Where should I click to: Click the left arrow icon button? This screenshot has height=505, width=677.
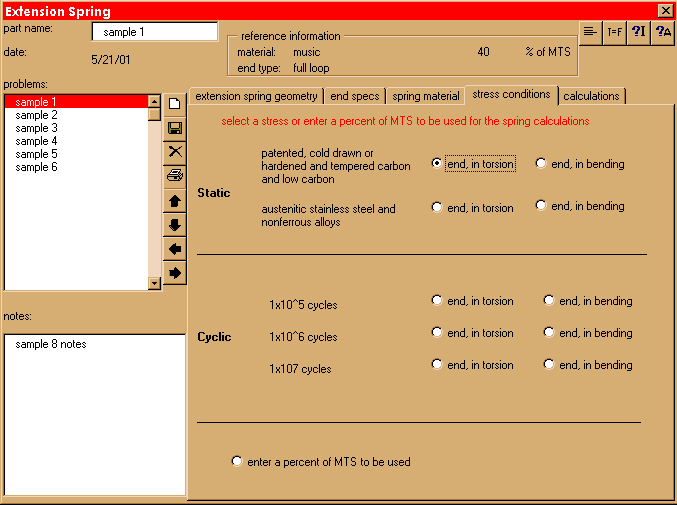pyautogui.click(x=175, y=248)
